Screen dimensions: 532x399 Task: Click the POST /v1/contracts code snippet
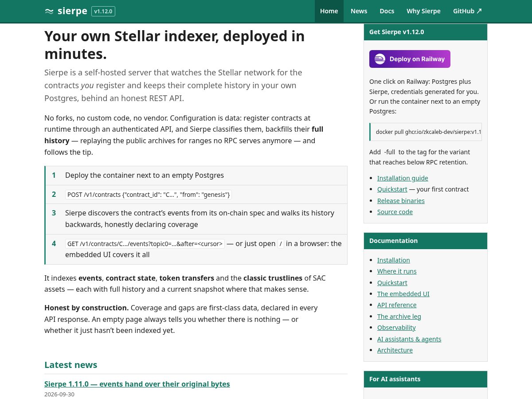149,195
